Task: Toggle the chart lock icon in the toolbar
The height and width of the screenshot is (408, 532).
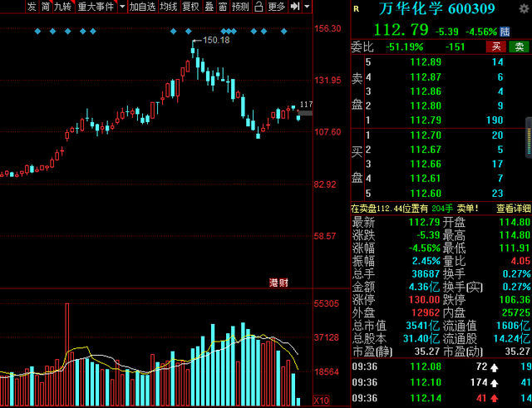Action: (x=259, y=7)
